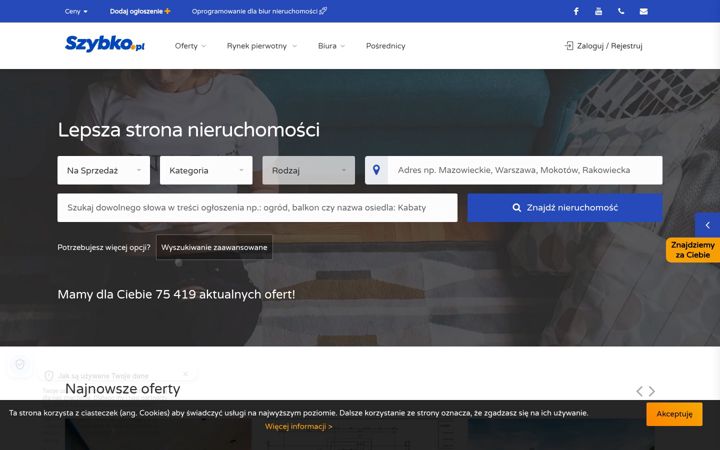Open the Kategoria dropdown
The height and width of the screenshot is (450, 720).
pos(206,170)
